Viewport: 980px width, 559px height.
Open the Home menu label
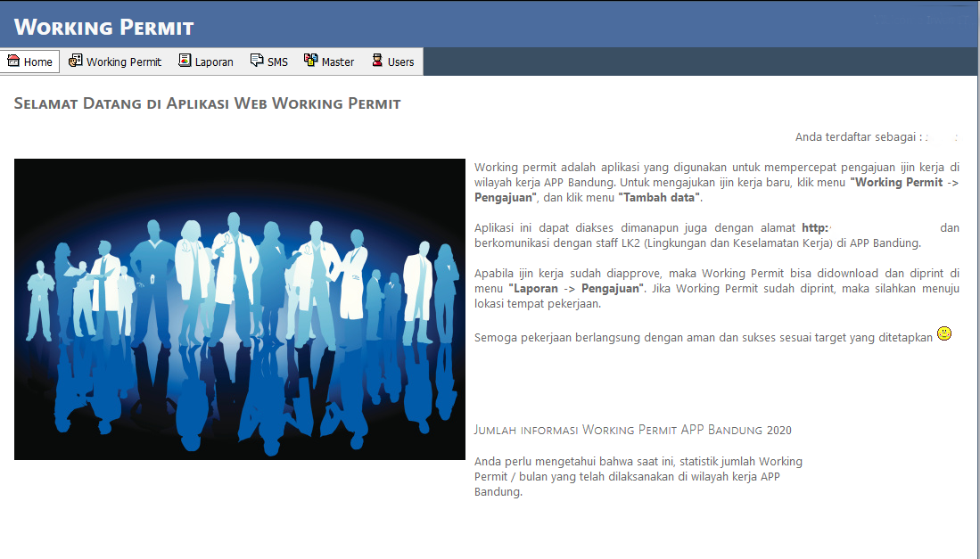(38, 62)
